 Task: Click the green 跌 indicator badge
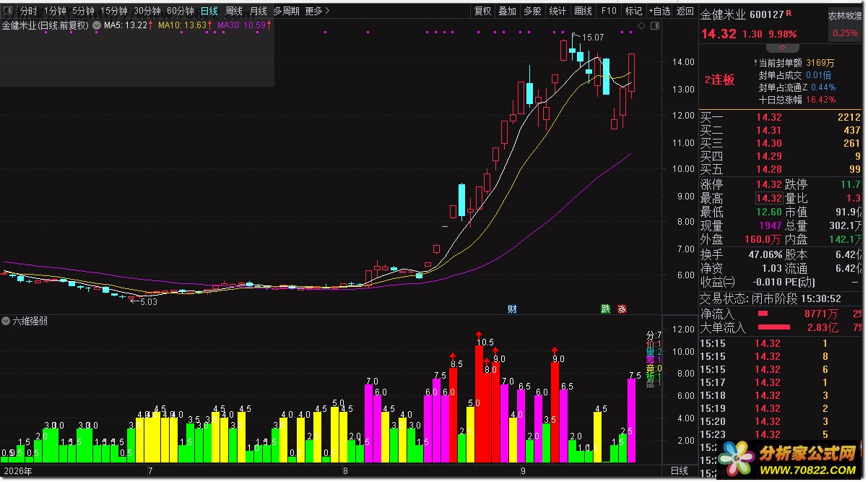coord(605,309)
